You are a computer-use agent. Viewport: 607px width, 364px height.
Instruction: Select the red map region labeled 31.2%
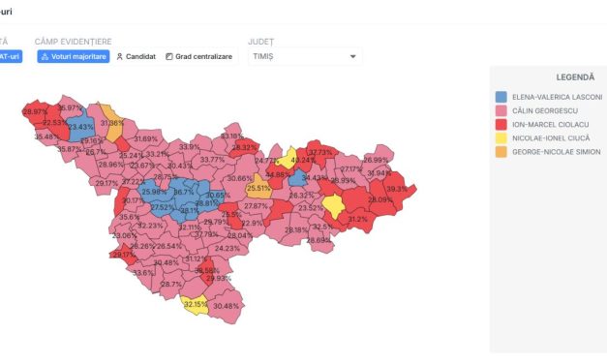point(358,220)
